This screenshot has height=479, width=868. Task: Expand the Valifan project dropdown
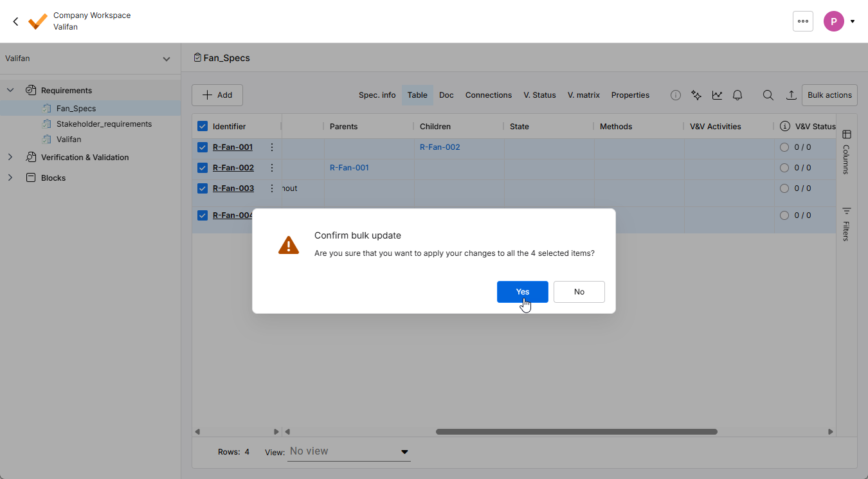(x=166, y=59)
